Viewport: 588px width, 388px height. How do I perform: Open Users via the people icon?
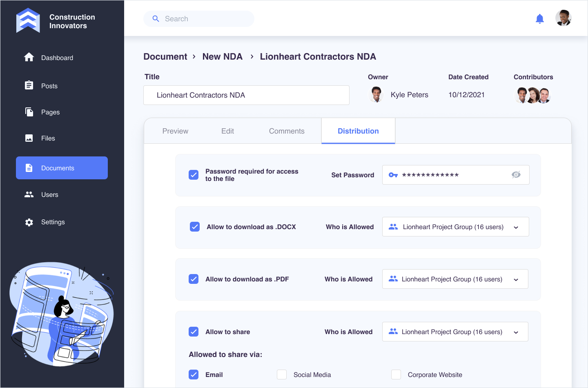(x=29, y=194)
